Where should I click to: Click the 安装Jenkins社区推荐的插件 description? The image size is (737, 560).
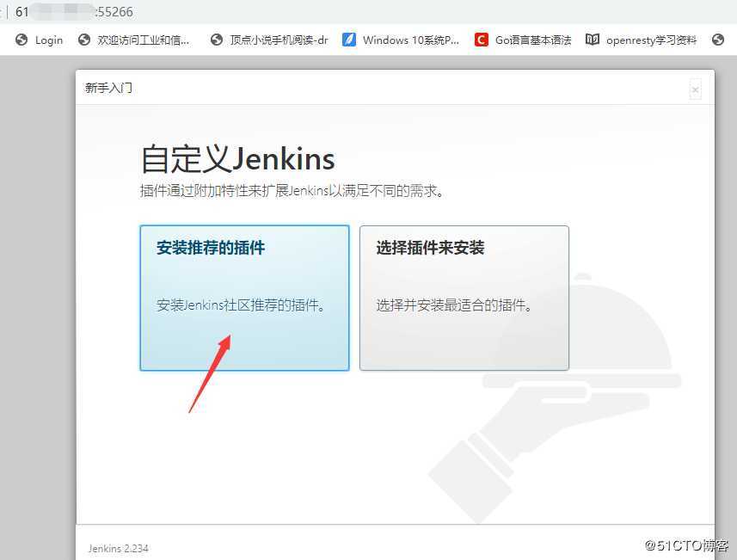pyautogui.click(x=241, y=305)
